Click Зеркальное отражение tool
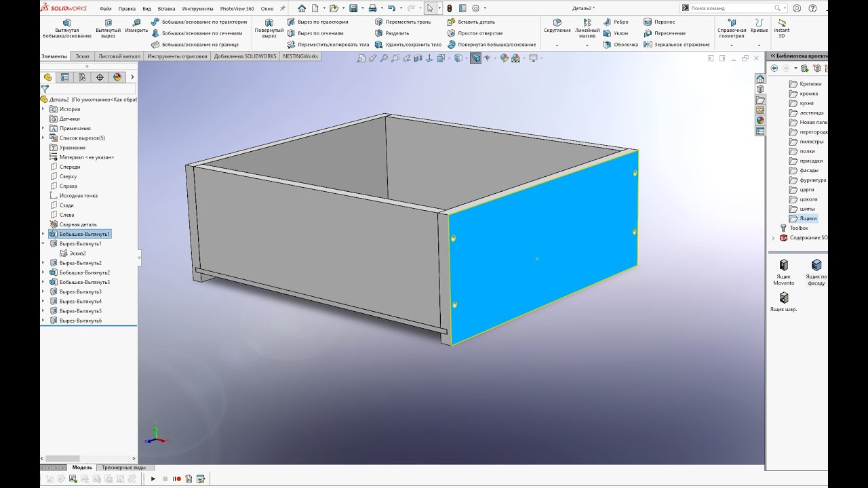The height and width of the screenshot is (488, 868). pos(677,45)
